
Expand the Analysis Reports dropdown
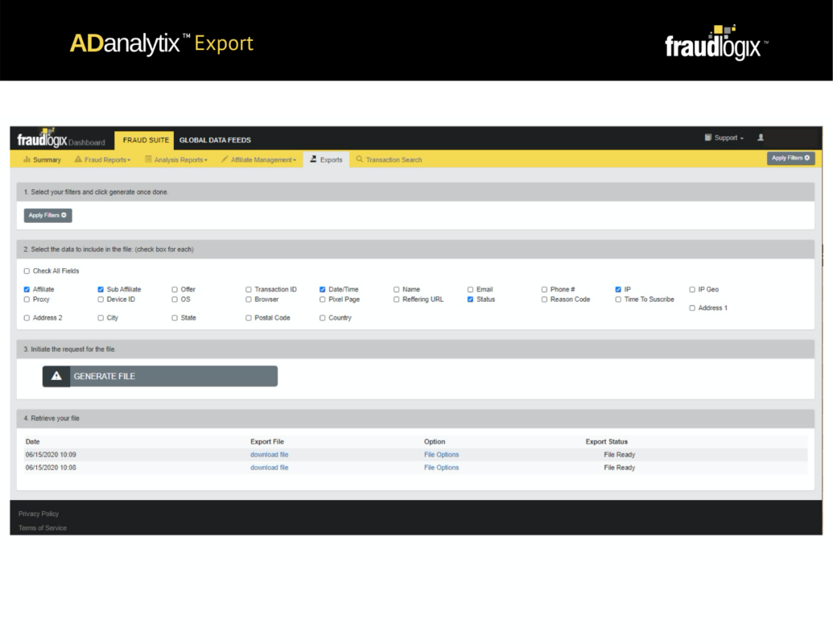click(176, 159)
